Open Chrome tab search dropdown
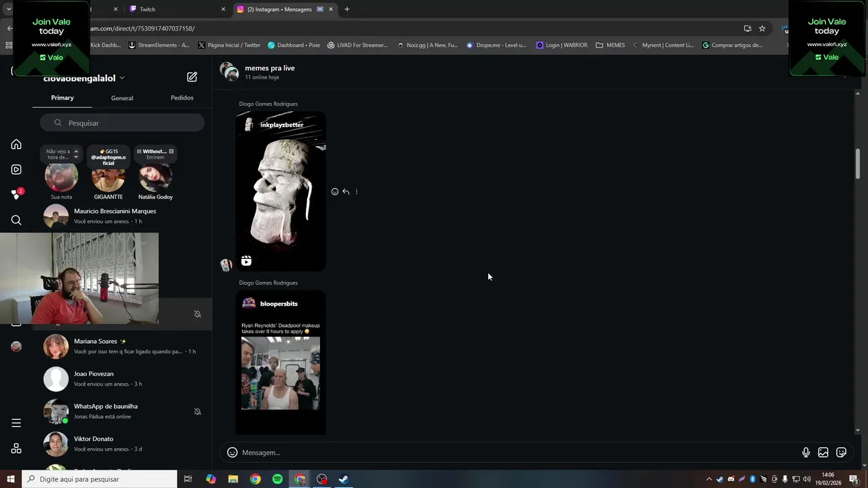 pos(9,9)
